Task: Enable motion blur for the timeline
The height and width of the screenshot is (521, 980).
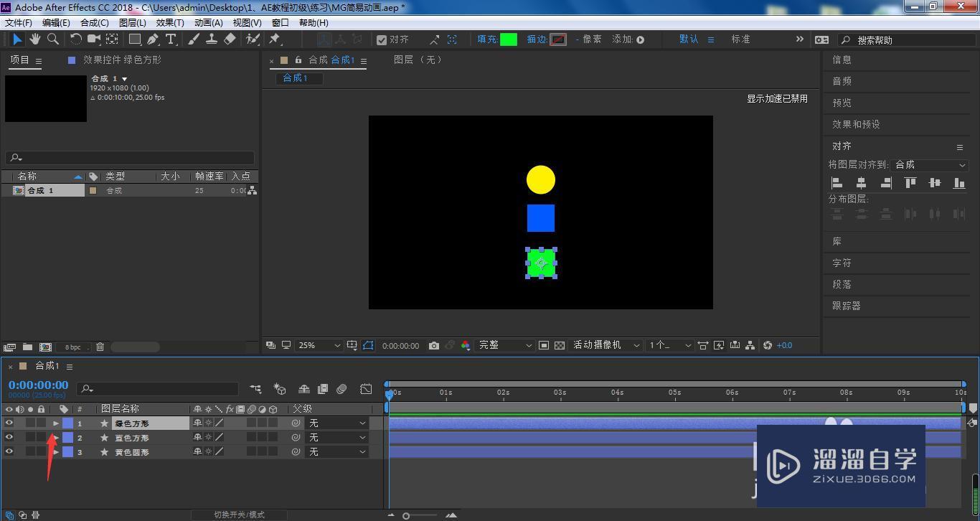Action: [x=341, y=389]
